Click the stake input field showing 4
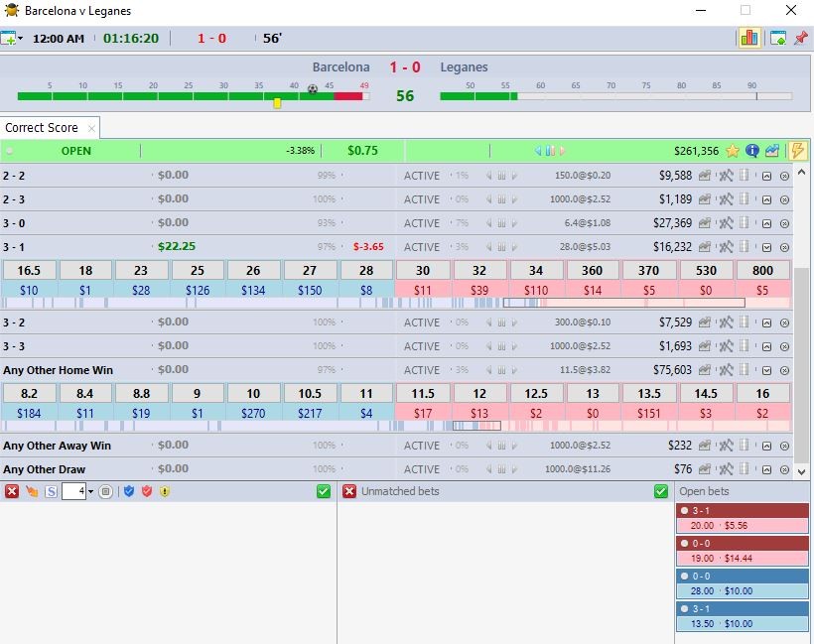The width and height of the screenshot is (814, 644). click(73, 491)
